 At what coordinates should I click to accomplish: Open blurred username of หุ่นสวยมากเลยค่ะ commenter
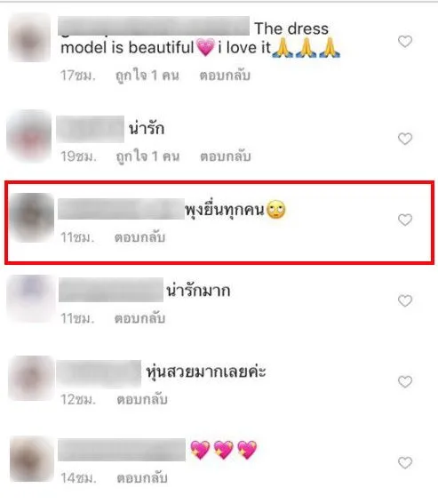click(99, 373)
